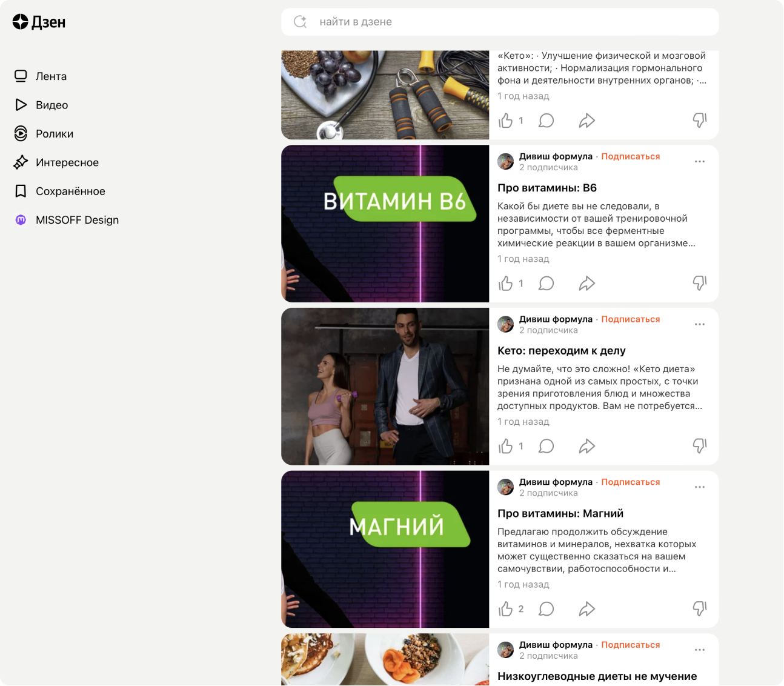Share the Про витамины: B6 post
784x686 pixels.
coord(586,284)
